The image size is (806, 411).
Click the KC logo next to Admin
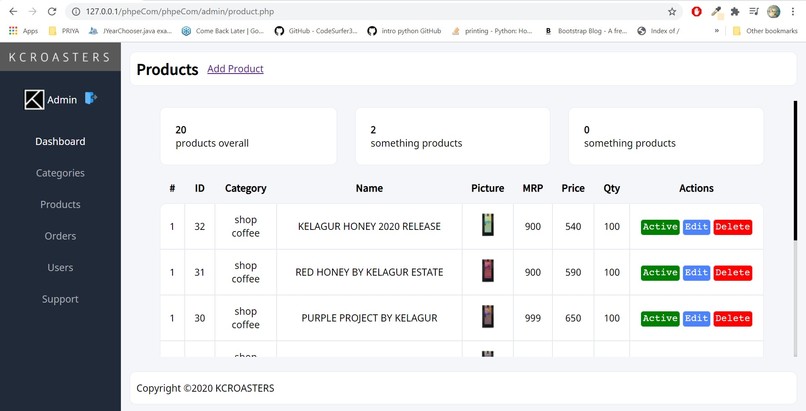[34, 100]
